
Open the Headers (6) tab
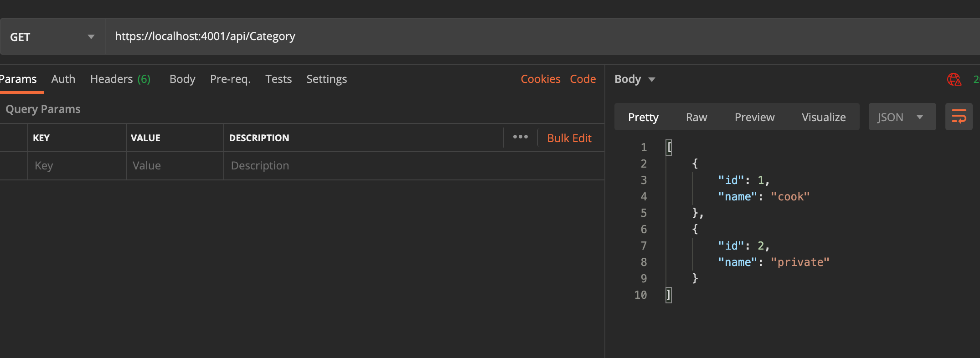point(120,79)
